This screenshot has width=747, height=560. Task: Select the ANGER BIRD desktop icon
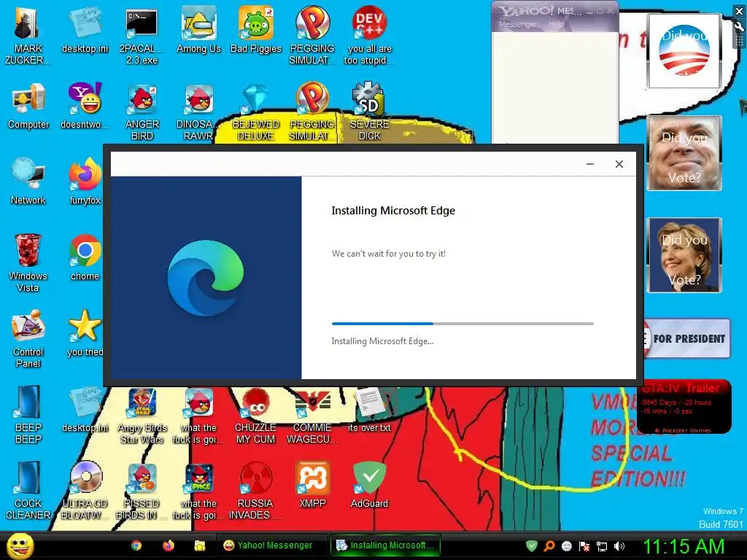click(142, 112)
